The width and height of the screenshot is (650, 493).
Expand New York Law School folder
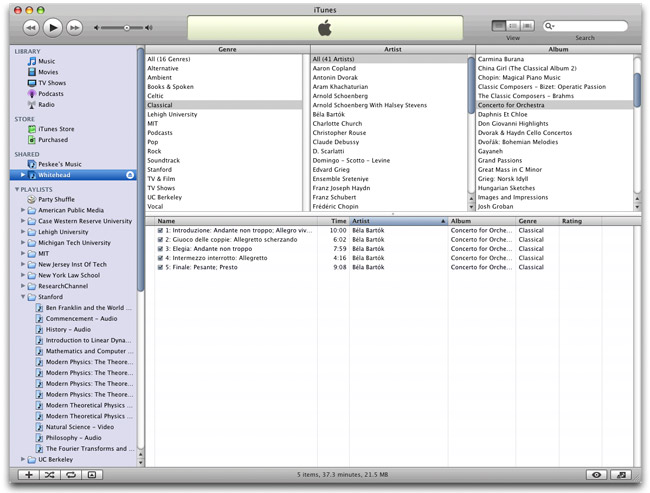(x=23, y=275)
